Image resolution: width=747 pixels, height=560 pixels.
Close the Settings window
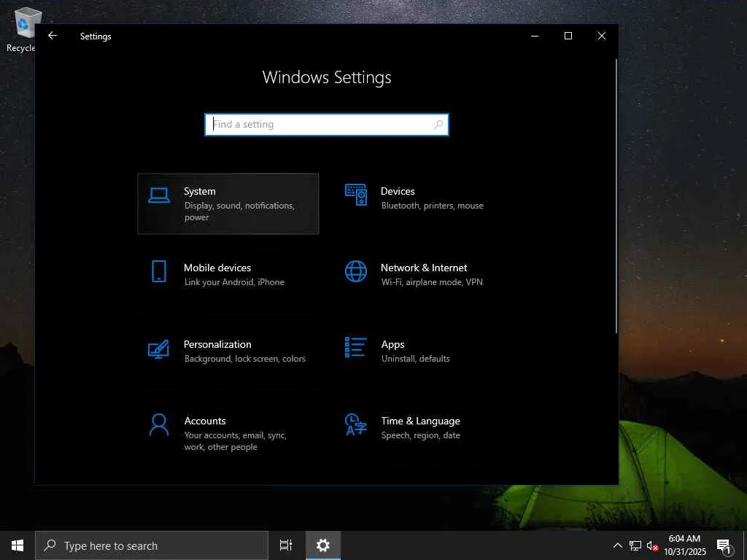tap(602, 36)
